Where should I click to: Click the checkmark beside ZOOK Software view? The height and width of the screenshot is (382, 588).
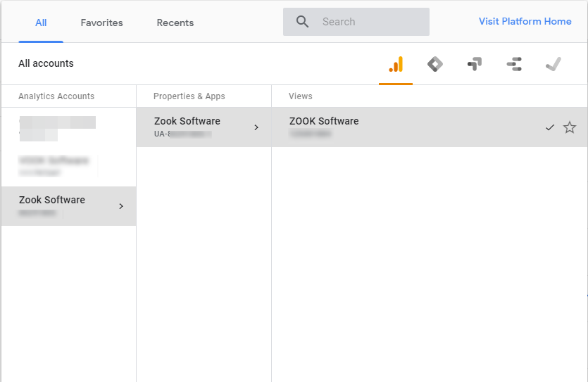tap(550, 127)
